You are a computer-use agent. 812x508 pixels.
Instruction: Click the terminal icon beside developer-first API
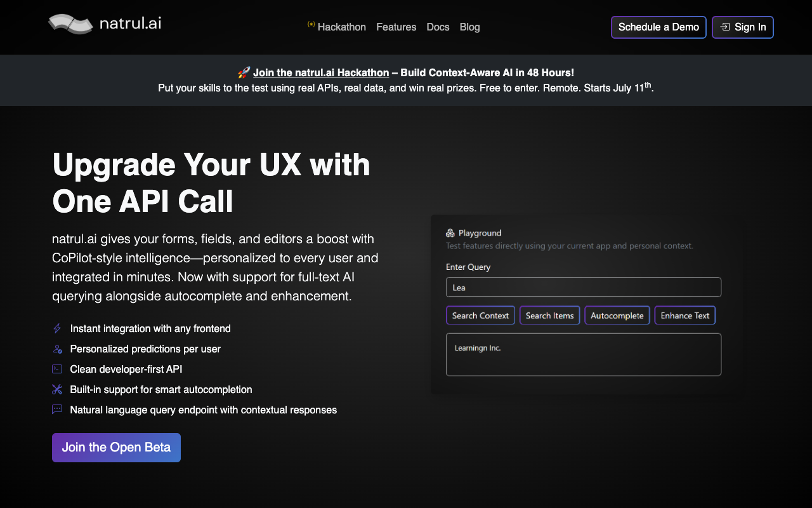point(57,369)
